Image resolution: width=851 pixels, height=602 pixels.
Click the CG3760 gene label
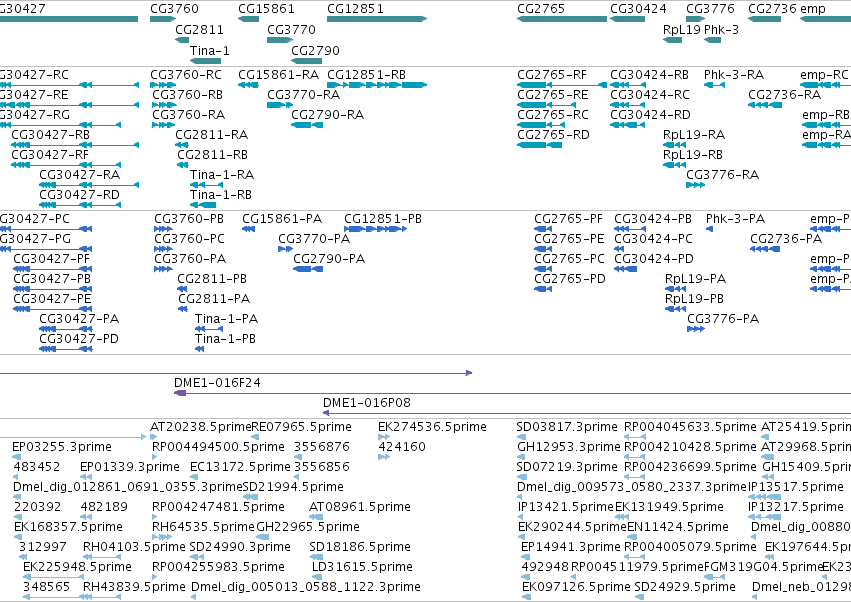click(174, 9)
